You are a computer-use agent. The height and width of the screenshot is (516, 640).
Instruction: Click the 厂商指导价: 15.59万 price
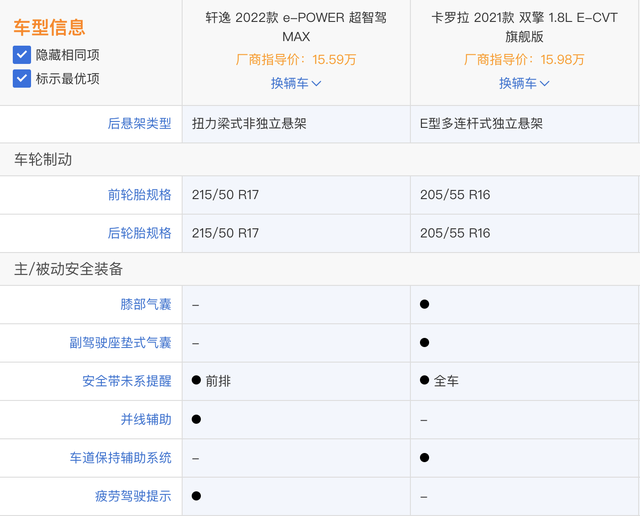click(x=296, y=60)
